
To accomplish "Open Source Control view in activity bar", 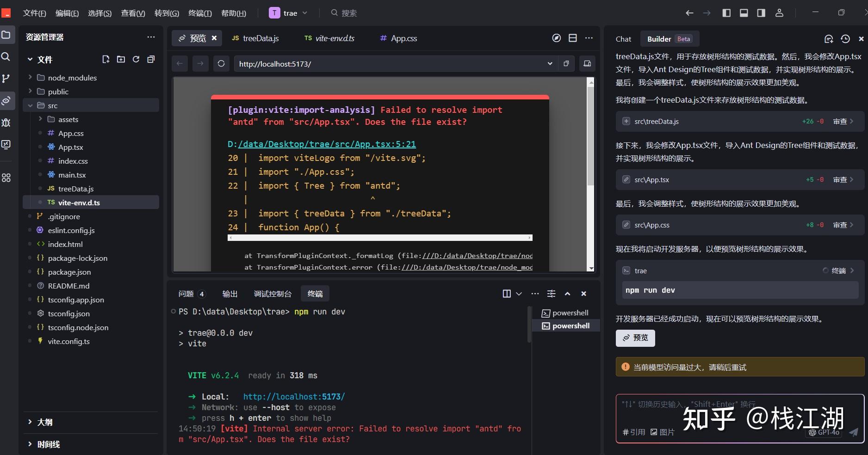I will pyautogui.click(x=6, y=79).
